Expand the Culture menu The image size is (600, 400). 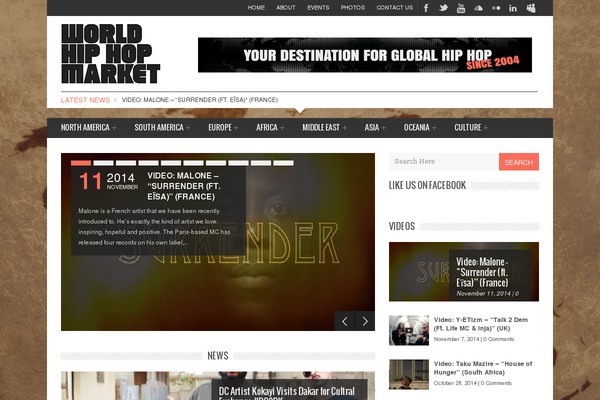click(471, 127)
